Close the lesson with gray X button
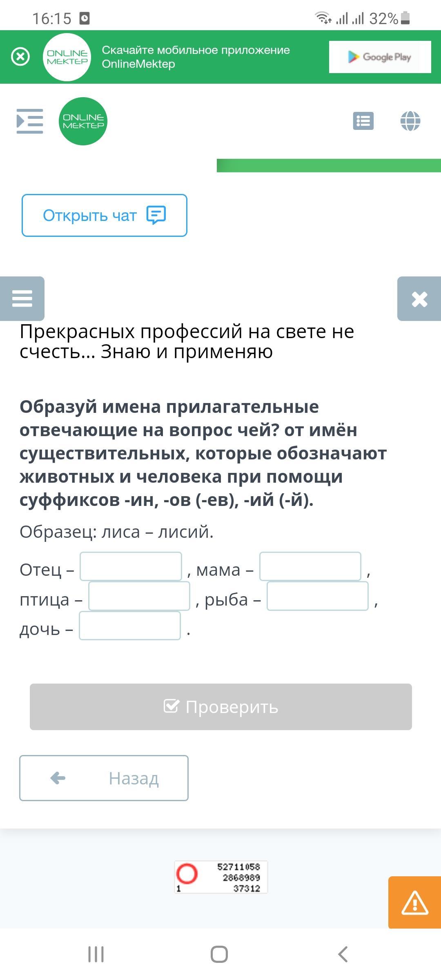This screenshot has width=441, height=980. 419,299
